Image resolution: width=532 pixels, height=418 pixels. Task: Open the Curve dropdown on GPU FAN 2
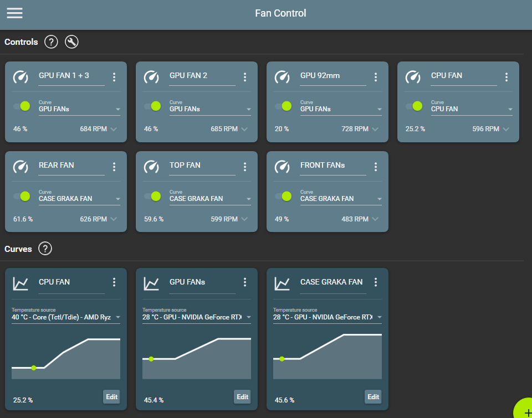click(210, 107)
